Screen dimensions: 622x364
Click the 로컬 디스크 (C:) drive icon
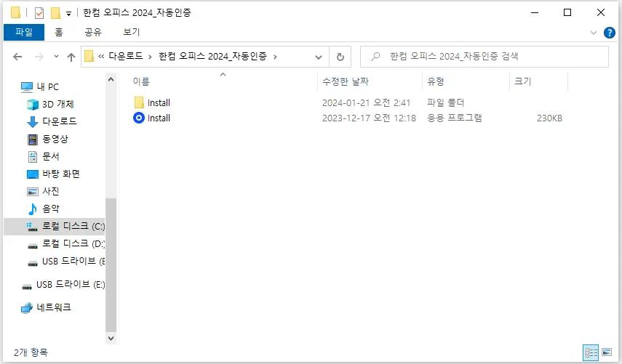point(32,227)
